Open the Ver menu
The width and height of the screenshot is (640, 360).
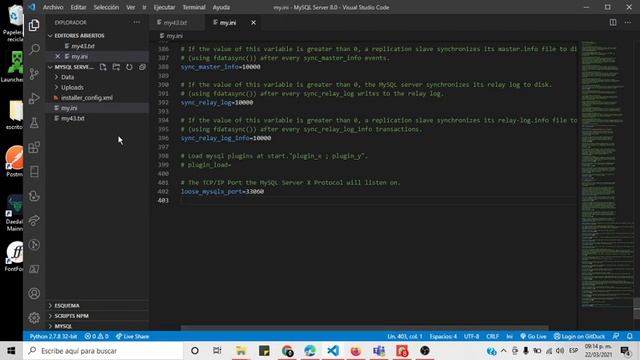pos(131,7)
